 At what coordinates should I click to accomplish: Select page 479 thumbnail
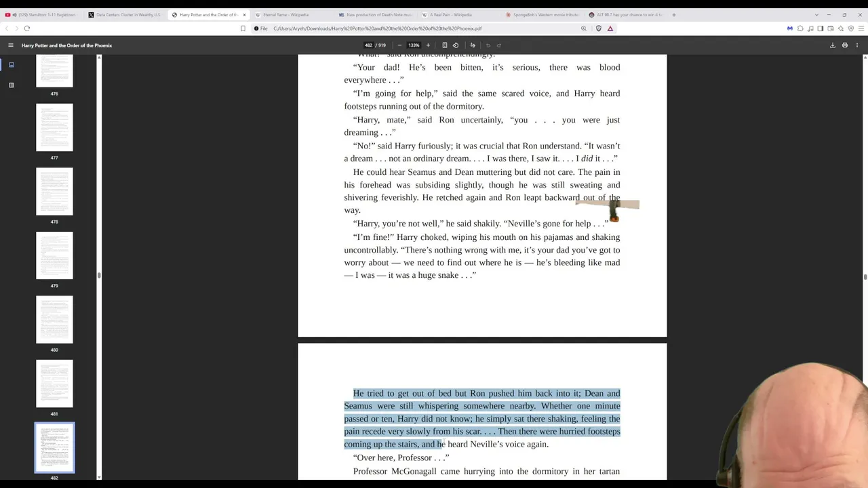point(54,256)
